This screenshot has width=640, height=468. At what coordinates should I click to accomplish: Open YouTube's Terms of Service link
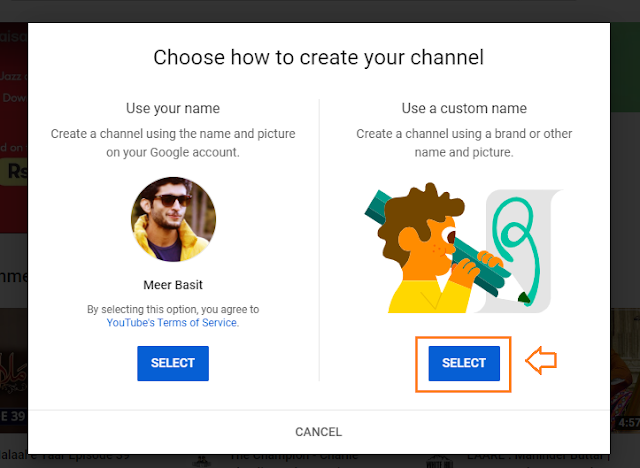pyautogui.click(x=172, y=323)
